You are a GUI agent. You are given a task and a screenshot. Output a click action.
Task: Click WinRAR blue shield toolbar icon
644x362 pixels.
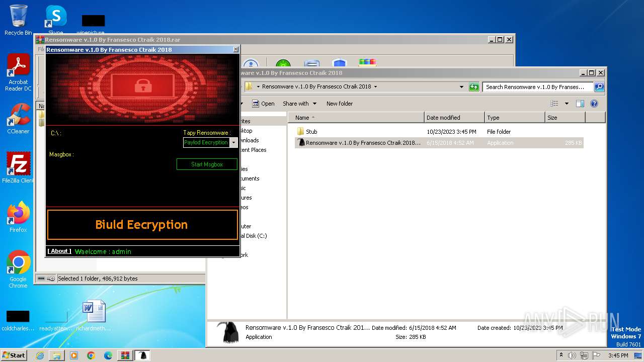pos(340,63)
